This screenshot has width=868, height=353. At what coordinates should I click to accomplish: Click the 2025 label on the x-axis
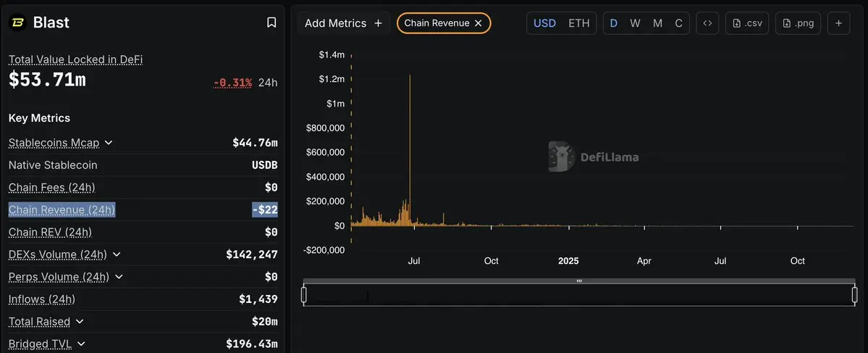tap(568, 261)
